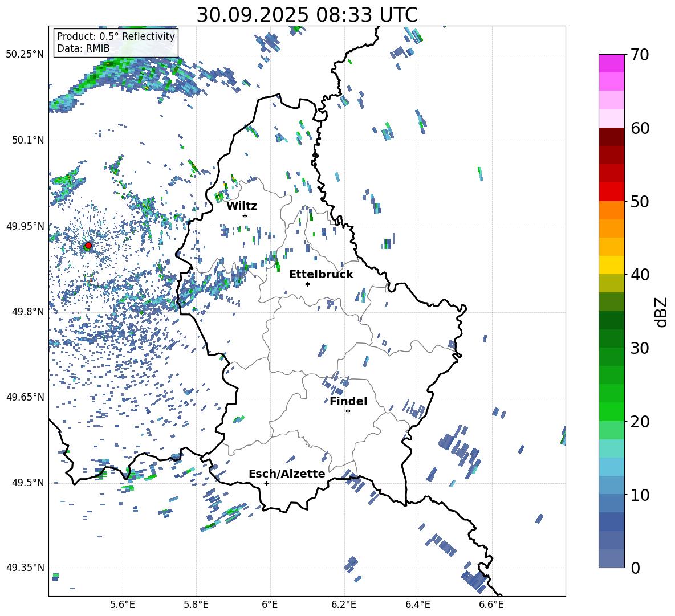Pick the yellow colorbar swatch near 40
675x616 pixels.
tap(612, 265)
